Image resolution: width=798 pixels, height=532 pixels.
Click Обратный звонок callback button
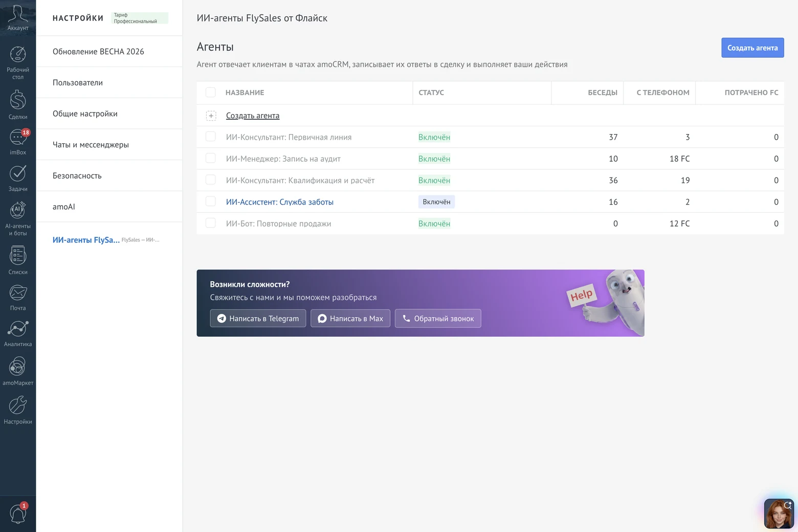[438, 318]
